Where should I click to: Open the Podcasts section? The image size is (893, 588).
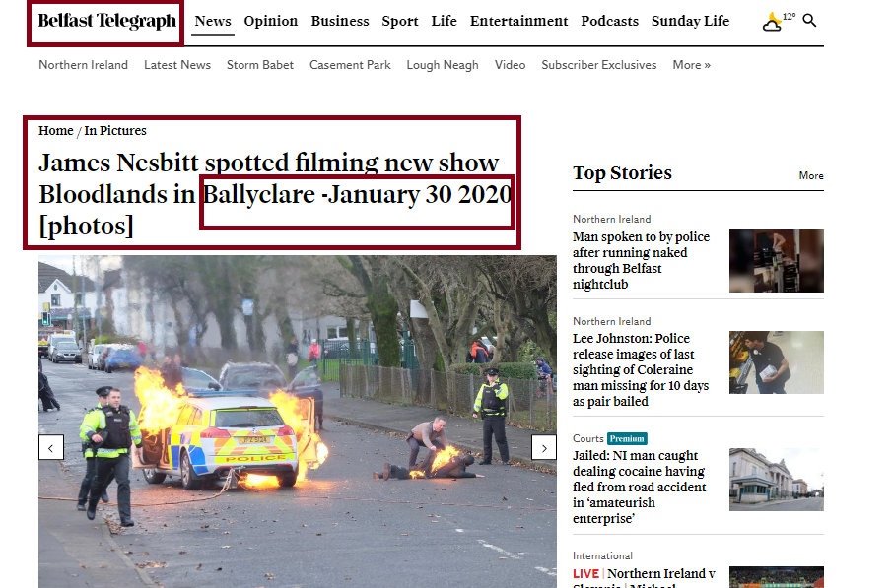point(609,21)
